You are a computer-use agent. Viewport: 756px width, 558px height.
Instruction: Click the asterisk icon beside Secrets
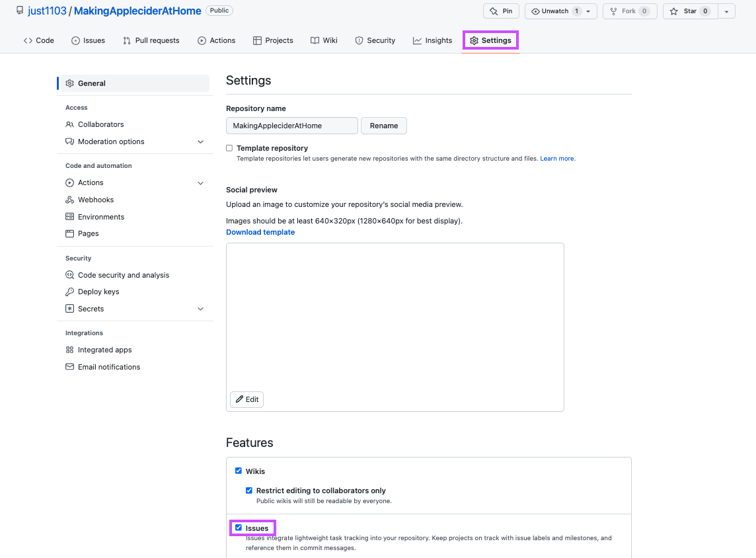pos(70,309)
